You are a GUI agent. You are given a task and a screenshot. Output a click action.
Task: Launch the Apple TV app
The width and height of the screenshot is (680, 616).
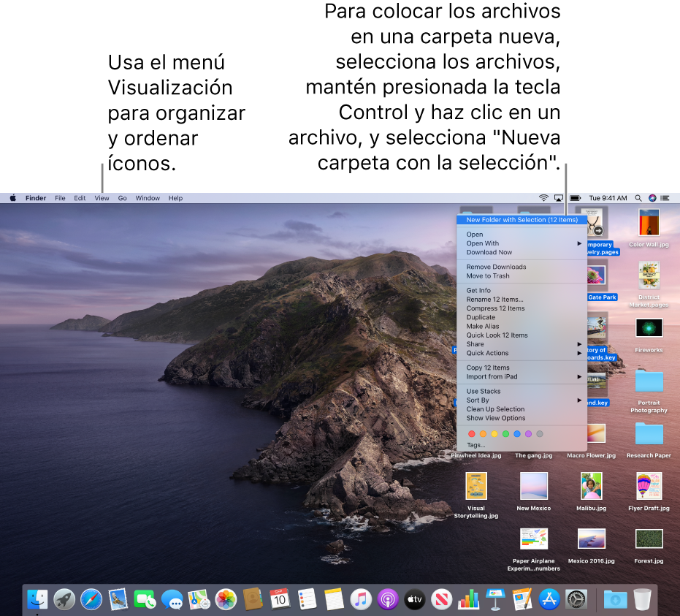415,599
